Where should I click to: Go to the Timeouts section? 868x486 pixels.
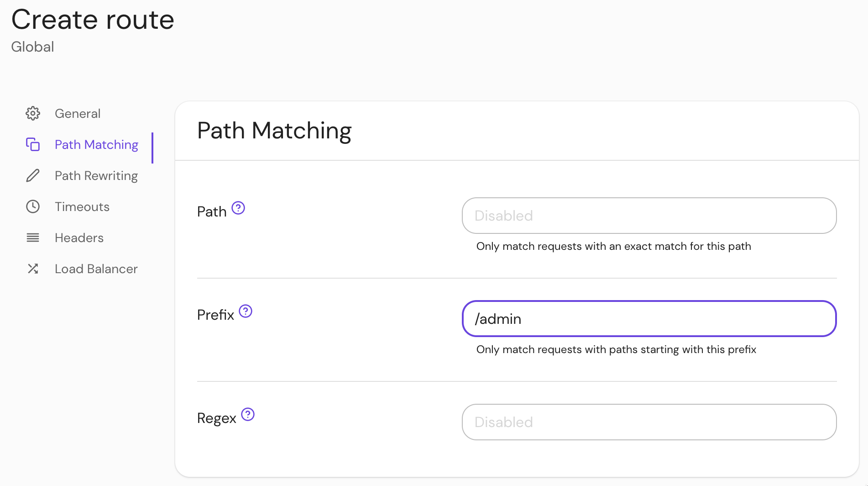click(82, 206)
